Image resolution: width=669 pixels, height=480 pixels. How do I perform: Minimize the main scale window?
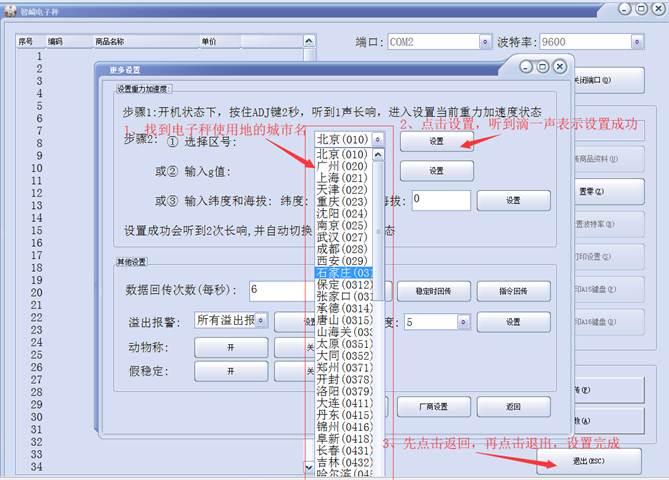(625, 9)
